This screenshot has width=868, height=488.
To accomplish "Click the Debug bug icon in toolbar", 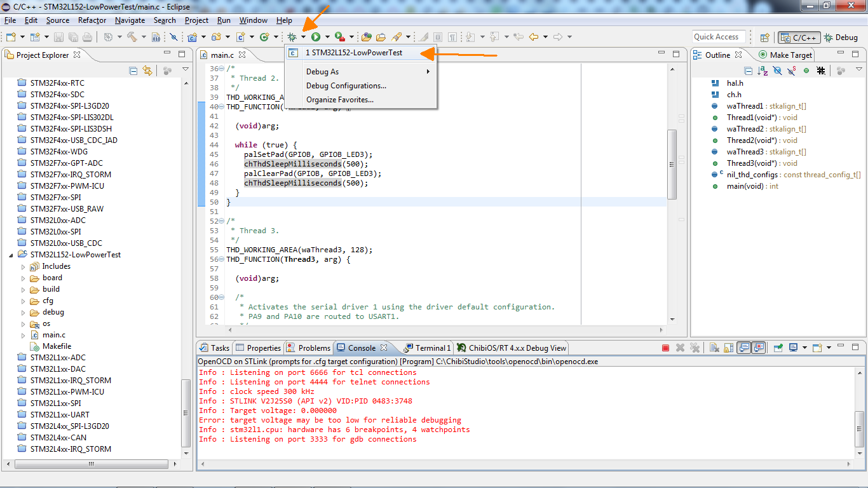I will click(292, 37).
